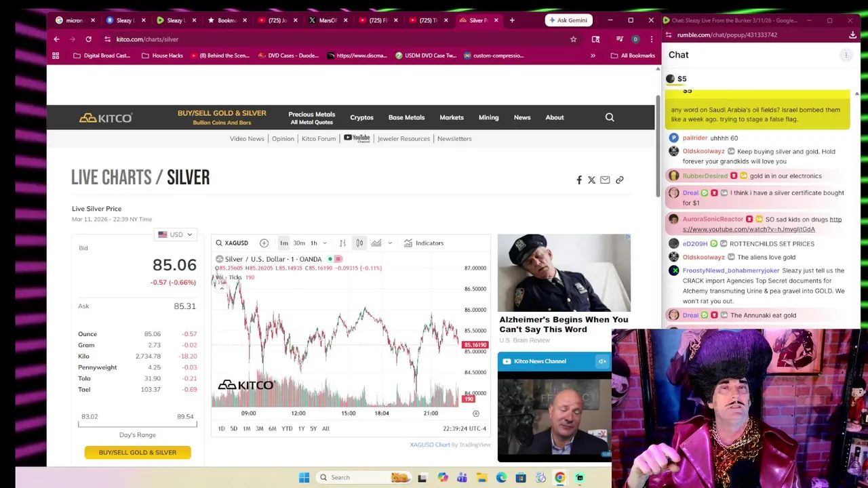Open the House Hacks bookmark folder
868x488 pixels.
point(162,56)
